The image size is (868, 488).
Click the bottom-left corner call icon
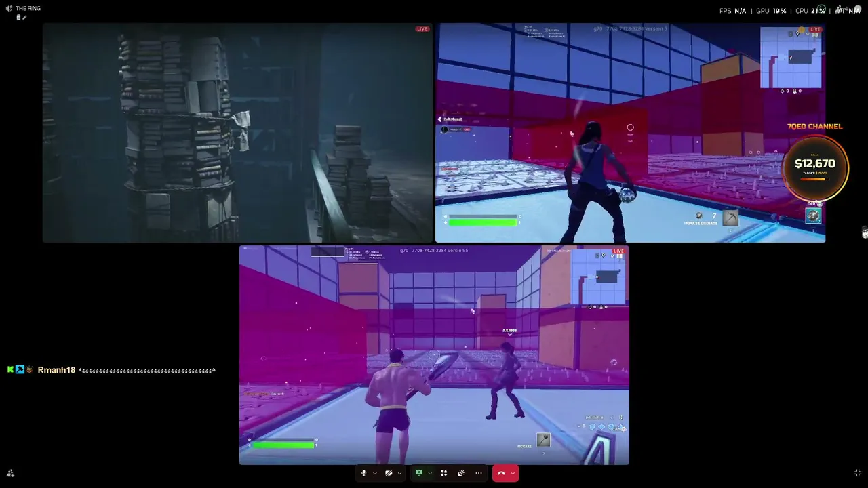[10, 473]
